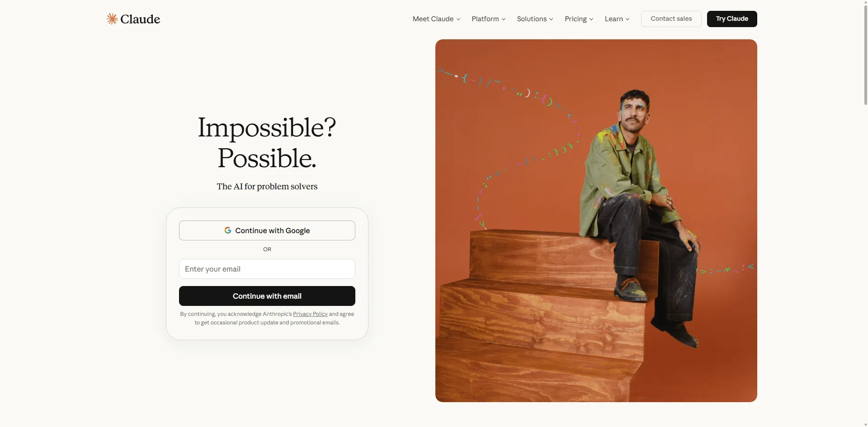Click the chevron beside Solutions
Screen dimensions: 868x427
tap(551, 19)
